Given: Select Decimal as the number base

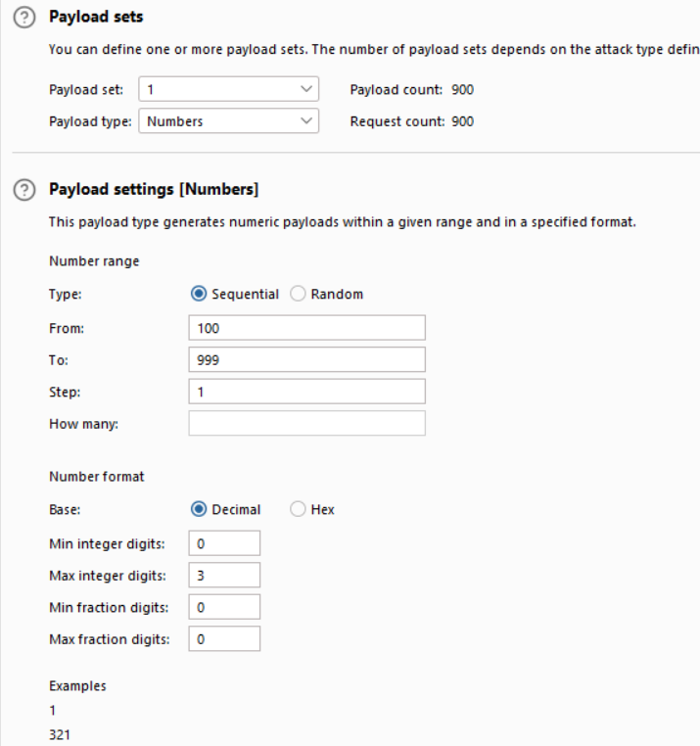Looking at the screenshot, I should coord(199,510).
